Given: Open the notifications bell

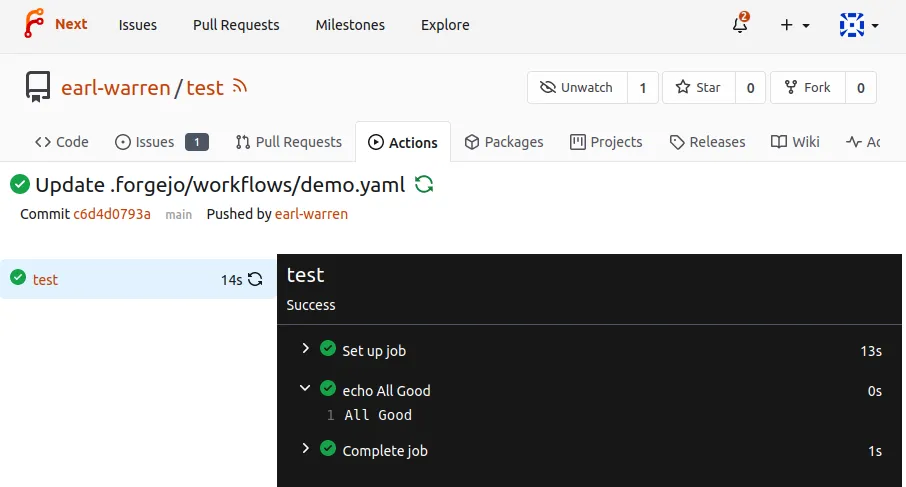Looking at the screenshot, I should pyautogui.click(x=740, y=25).
